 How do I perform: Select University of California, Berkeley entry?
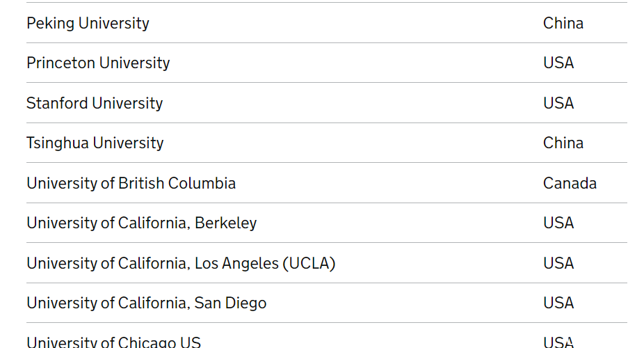click(142, 223)
